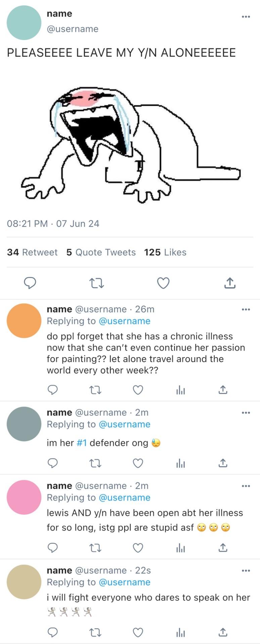The width and height of the screenshot is (260, 644).
Task: Like the '#1 defender ong' reply
Action: tap(138, 463)
